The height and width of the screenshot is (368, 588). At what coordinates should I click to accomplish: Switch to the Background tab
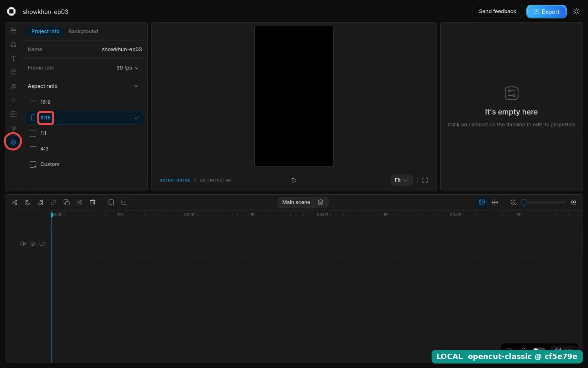point(83,31)
